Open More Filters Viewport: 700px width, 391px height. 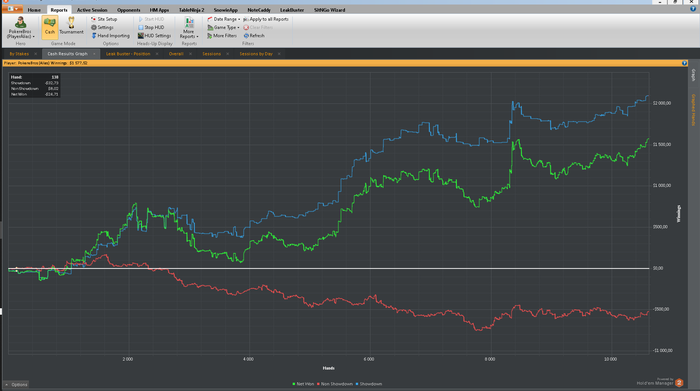coord(221,36)
